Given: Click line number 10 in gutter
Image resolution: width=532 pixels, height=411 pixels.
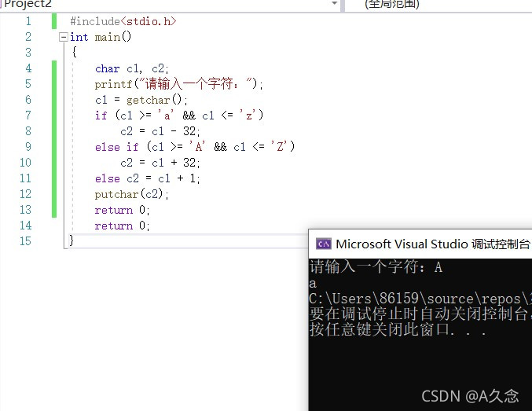Looking at the screenshot, I should [25, 163].
